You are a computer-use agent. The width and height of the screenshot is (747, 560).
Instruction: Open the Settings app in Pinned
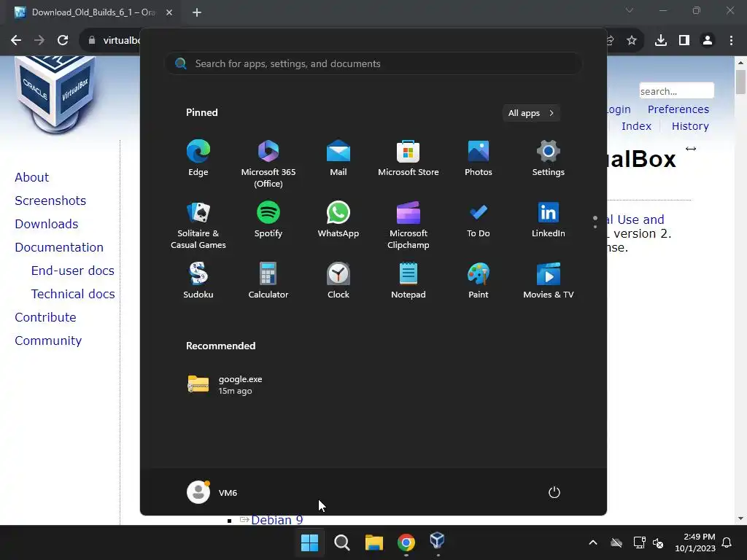(x=549, y=159)
